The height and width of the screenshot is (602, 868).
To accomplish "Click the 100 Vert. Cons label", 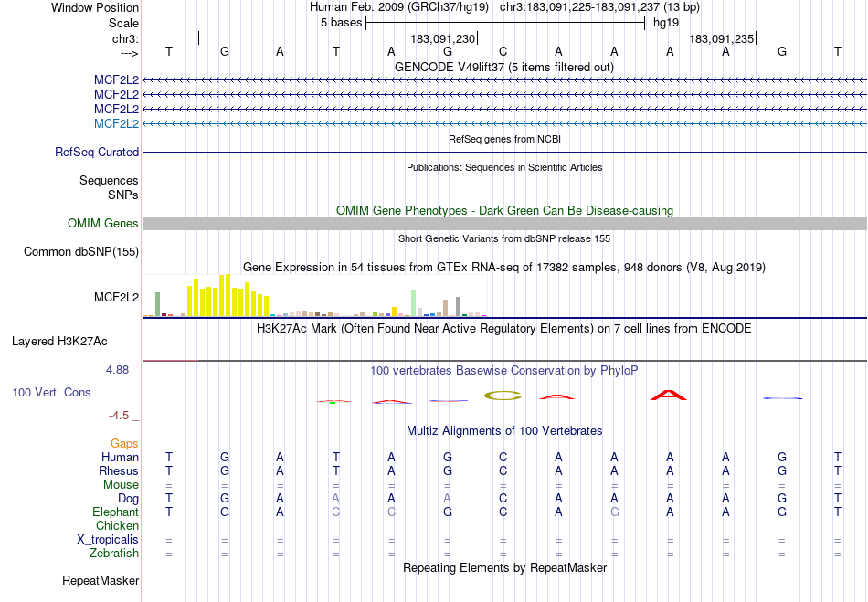I will [51, 392].
